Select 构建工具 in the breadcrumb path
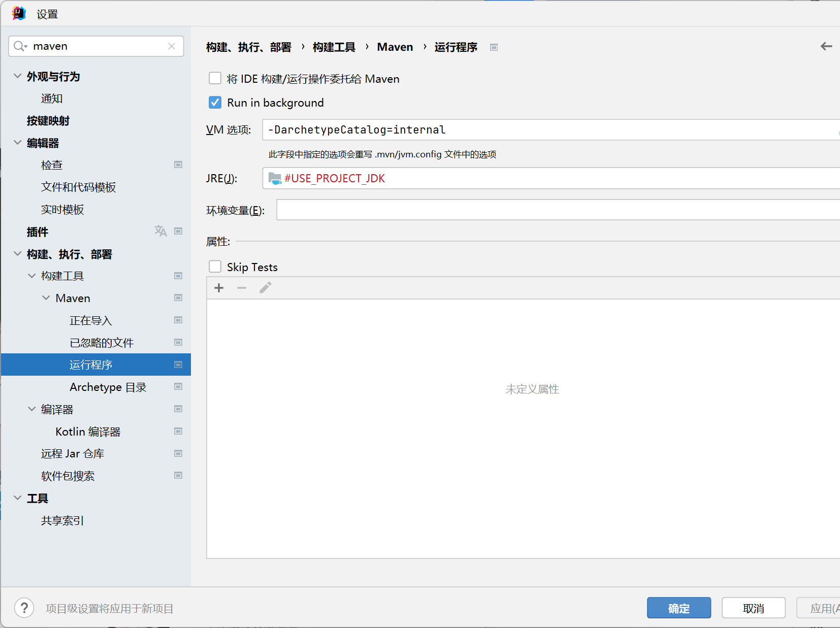The width and height of the screenshot is (840, 628). (x=334, y=47)
